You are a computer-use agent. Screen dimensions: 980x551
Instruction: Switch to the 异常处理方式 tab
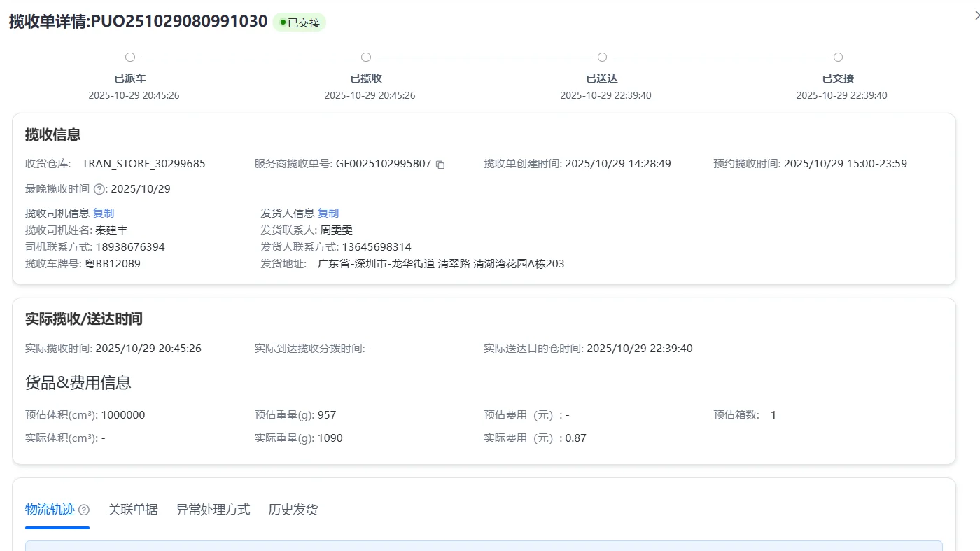(213, 510)
